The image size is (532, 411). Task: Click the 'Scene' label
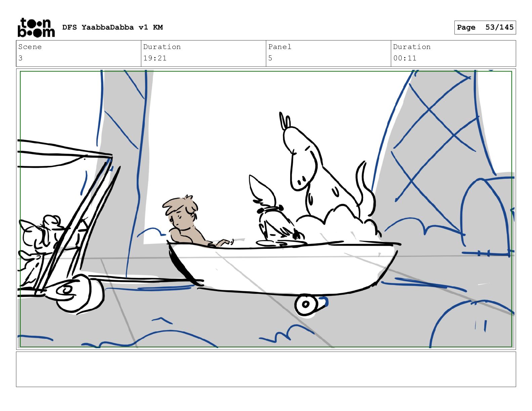click(30, 47)
